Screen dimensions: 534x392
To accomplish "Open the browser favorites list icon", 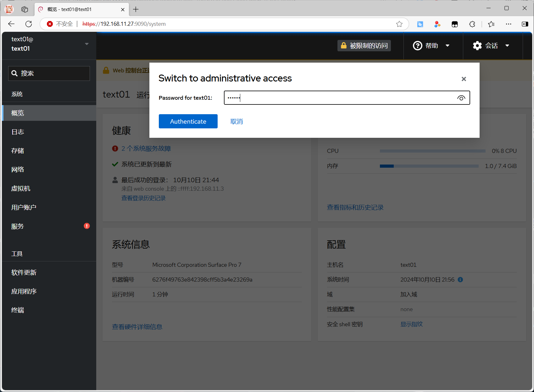I will pyautogui.click(x=491, y=24).
